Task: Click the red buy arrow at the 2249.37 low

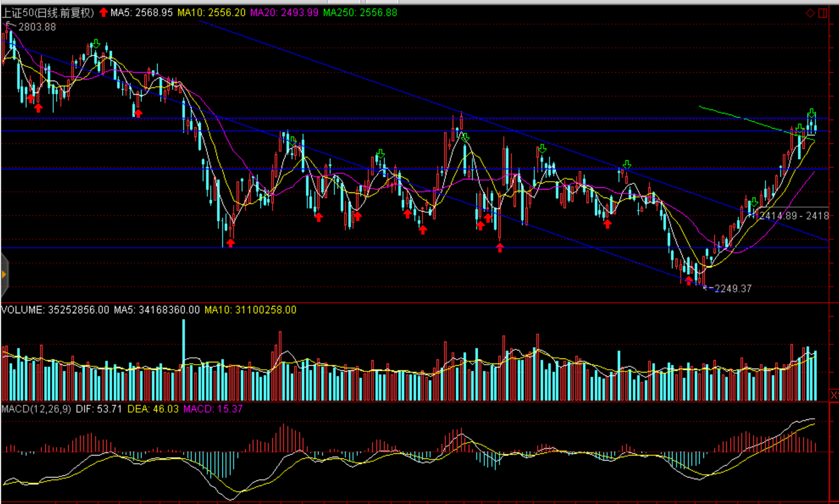Action: pos(689,281)
